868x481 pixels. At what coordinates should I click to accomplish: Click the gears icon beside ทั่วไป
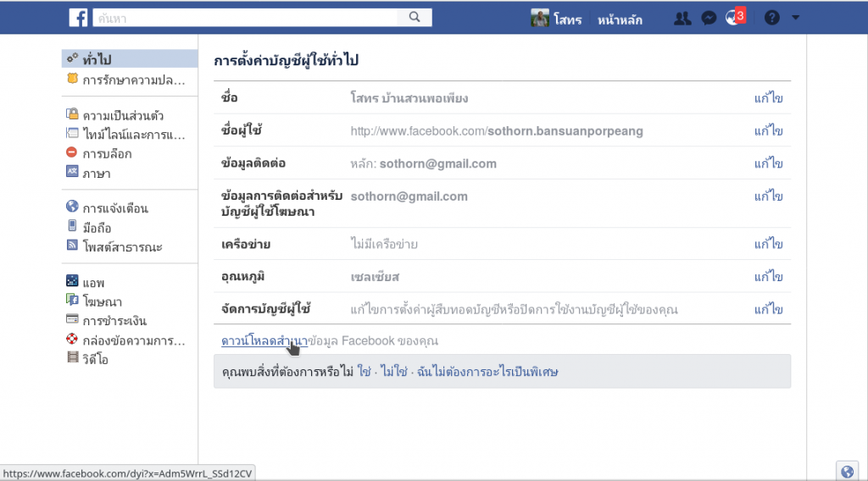click(x=72, y=58)
